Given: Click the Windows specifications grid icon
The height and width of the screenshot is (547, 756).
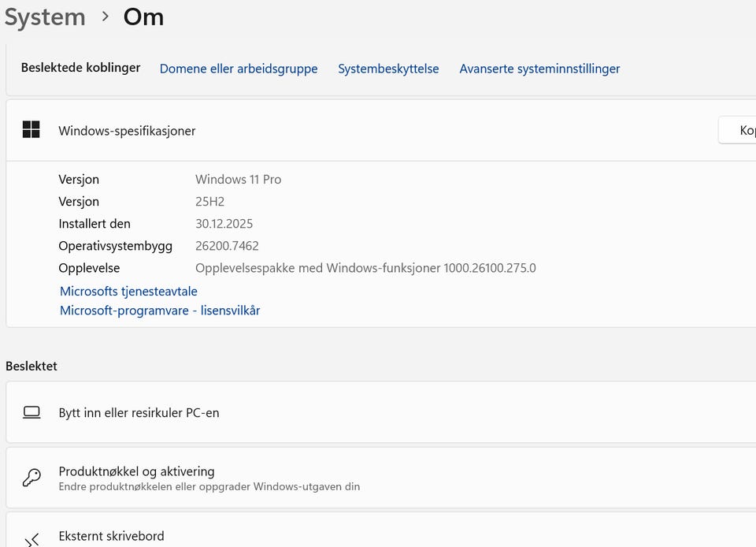Looking at the screenshot, I should tap(31, 129).
